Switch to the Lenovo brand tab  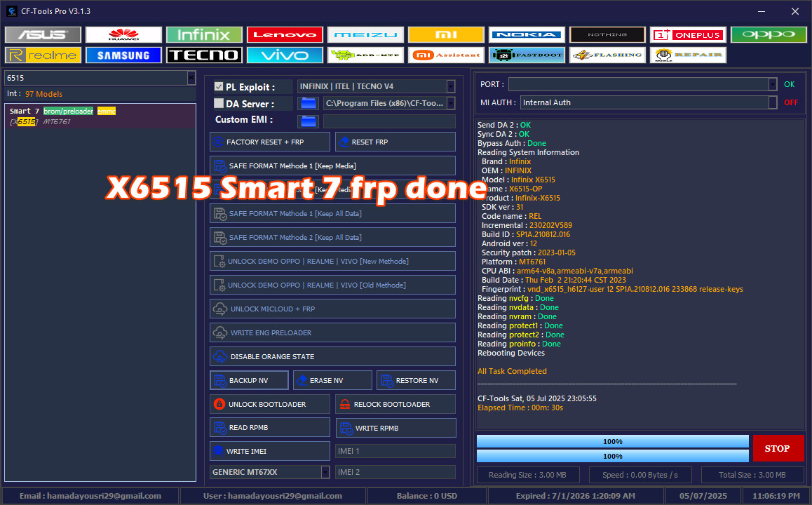[x=285, y=34]
